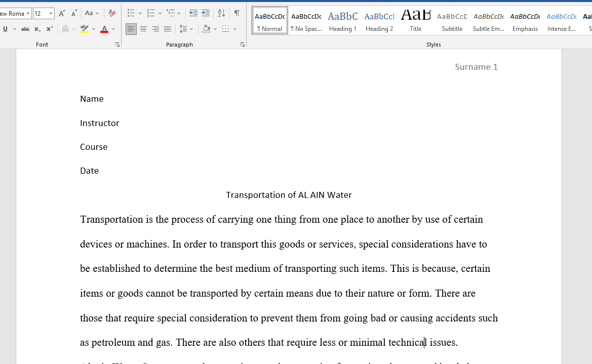Toggle show paragraph marks
The height and width of the screenshot is (364, 592).
[x=236, y=14]
